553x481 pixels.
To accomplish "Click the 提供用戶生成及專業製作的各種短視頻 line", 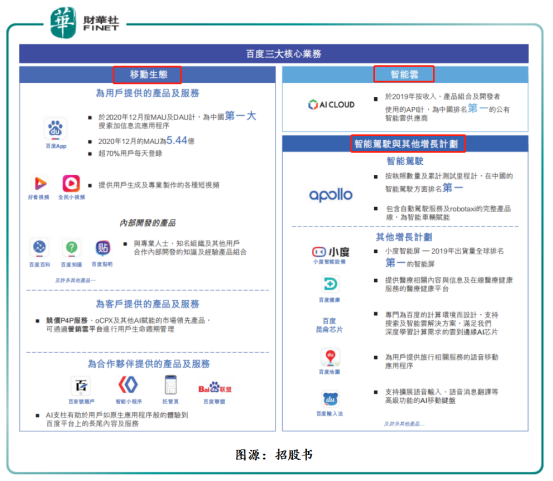I will point(159,185).
